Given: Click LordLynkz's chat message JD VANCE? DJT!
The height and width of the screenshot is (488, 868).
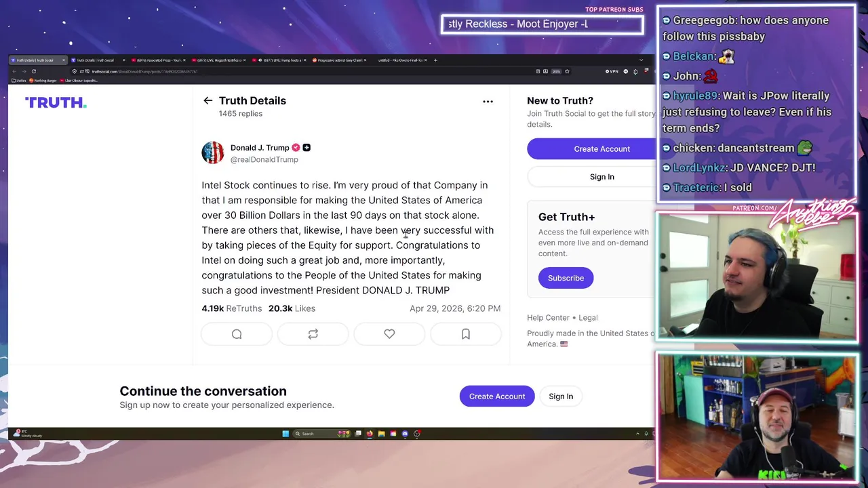Looking at the screenshot, I should [738, 167].
